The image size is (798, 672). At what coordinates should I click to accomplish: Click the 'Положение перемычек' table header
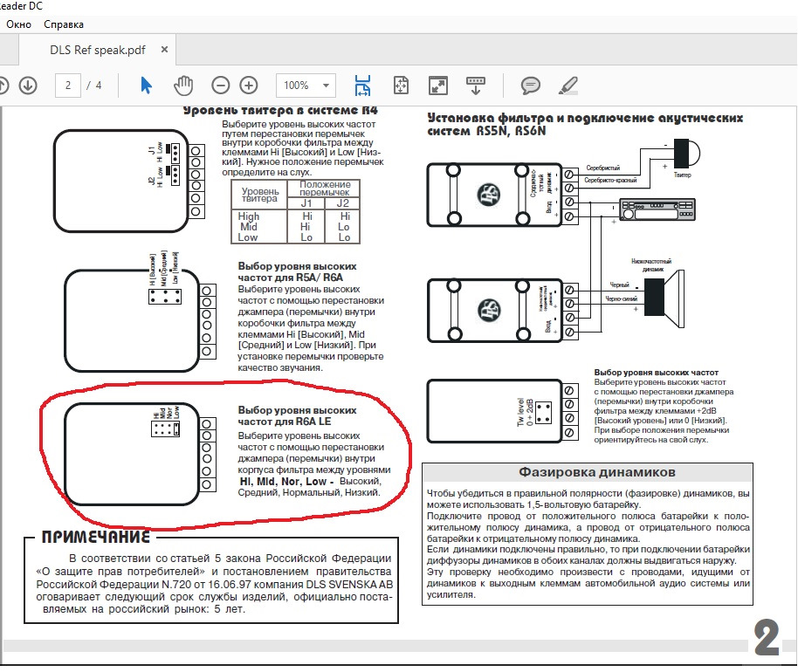click(x=325, y=189)
